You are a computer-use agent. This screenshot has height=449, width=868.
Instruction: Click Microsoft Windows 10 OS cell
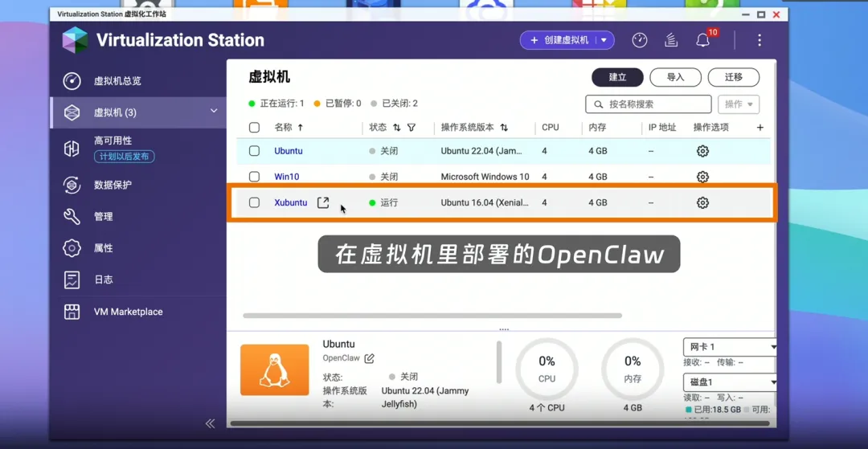pos(485,177)
